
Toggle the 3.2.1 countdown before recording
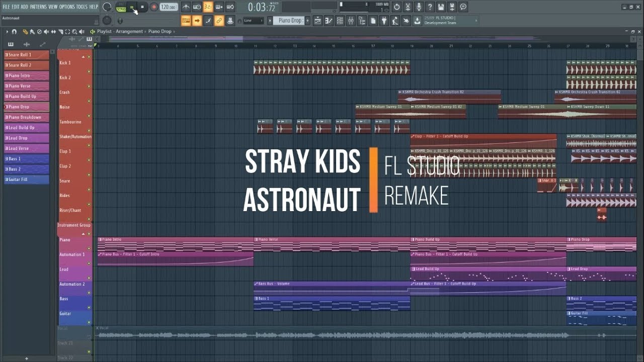pos(208,7)
